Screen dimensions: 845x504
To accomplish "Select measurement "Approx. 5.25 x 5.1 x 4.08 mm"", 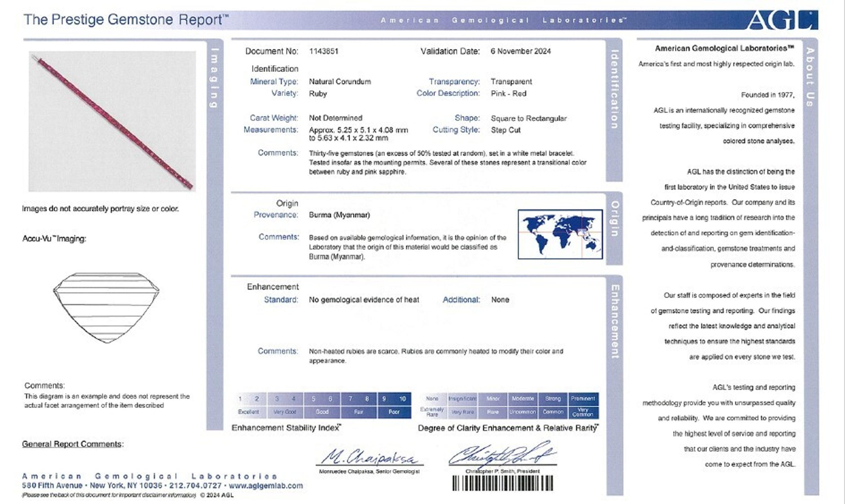I will point(359,130).
